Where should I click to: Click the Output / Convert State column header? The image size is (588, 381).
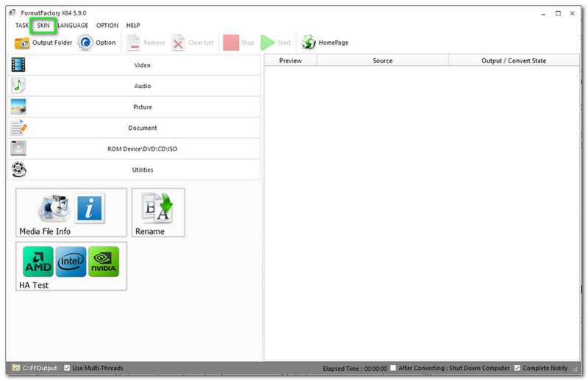click(514, 60)
